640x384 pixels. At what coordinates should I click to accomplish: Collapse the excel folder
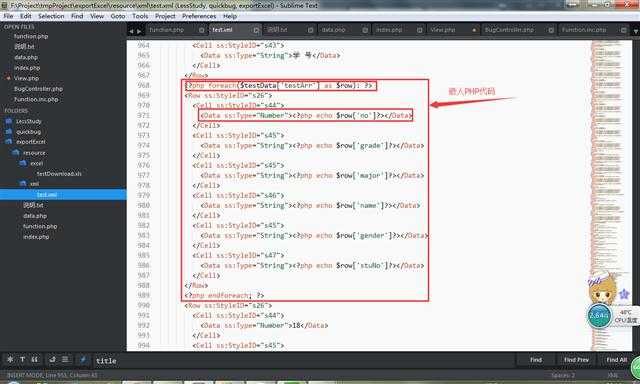(36, 164)
